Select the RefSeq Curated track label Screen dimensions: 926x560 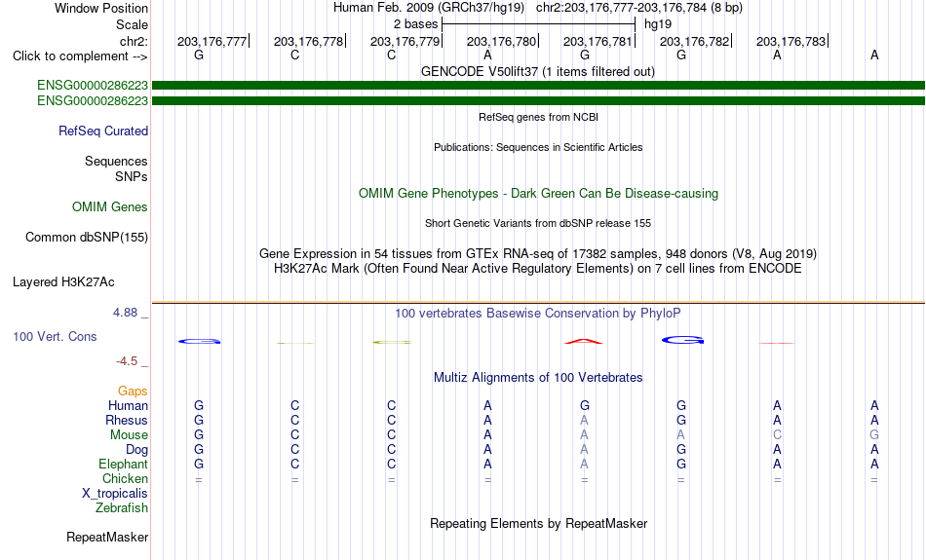tap(103, 131)
